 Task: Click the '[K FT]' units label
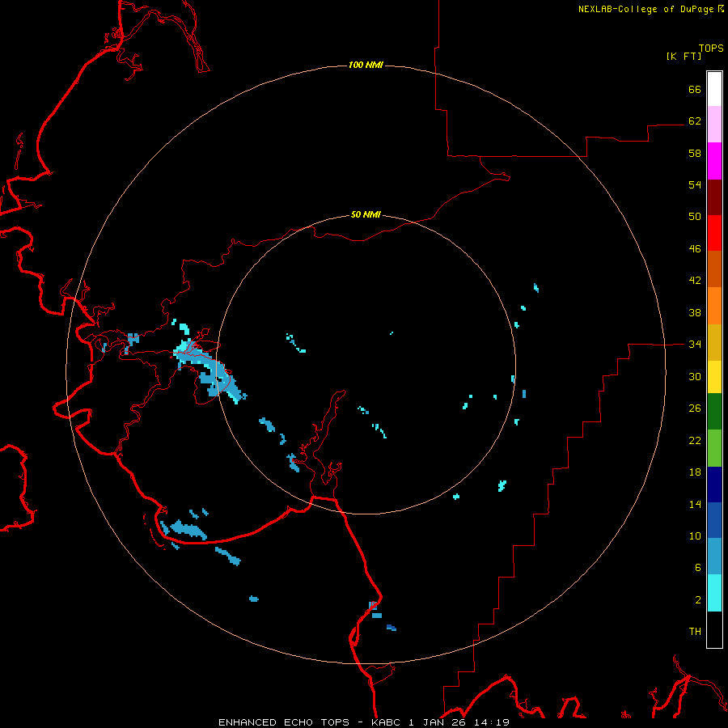[684, 57]
